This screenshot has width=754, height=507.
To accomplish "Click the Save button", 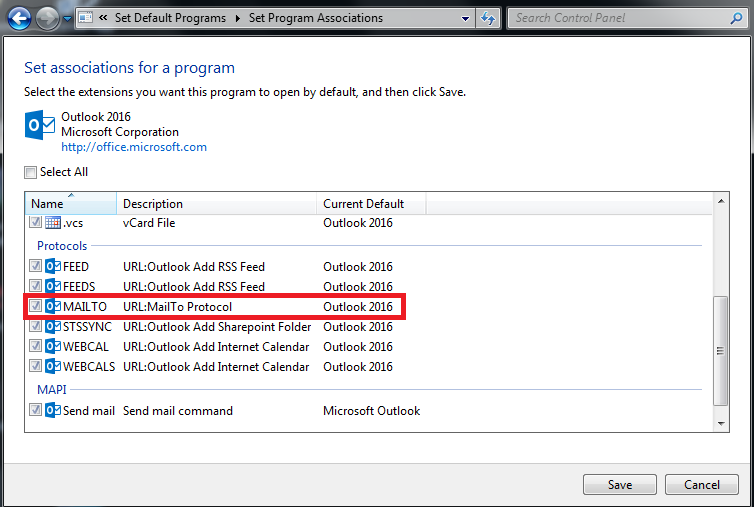I will [x=619, y=484].
